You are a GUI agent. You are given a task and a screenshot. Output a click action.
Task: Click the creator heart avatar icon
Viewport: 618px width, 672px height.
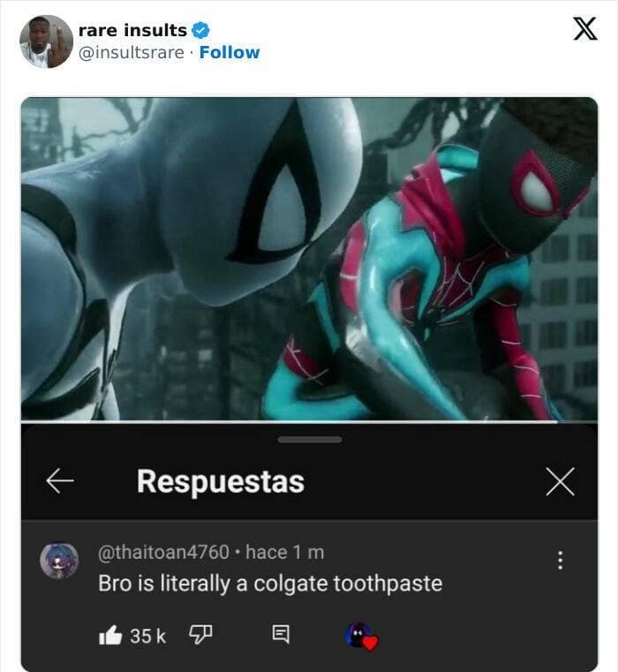(361, 637)
